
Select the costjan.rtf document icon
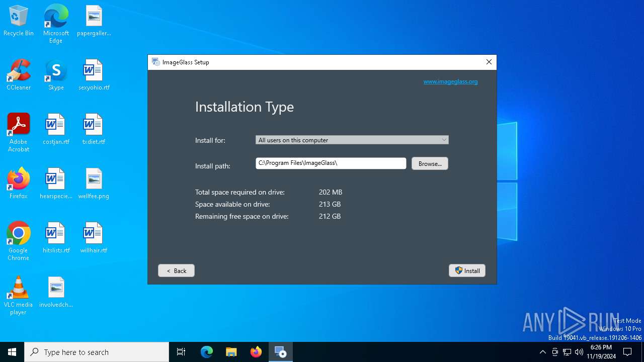tap(56, 129)
